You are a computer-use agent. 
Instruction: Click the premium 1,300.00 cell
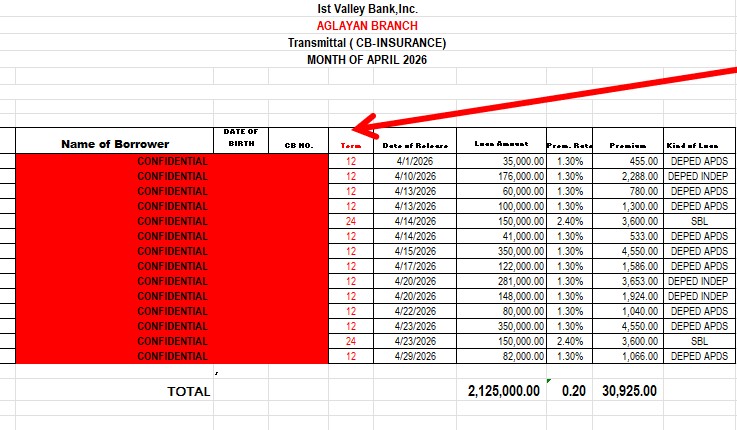628,206
